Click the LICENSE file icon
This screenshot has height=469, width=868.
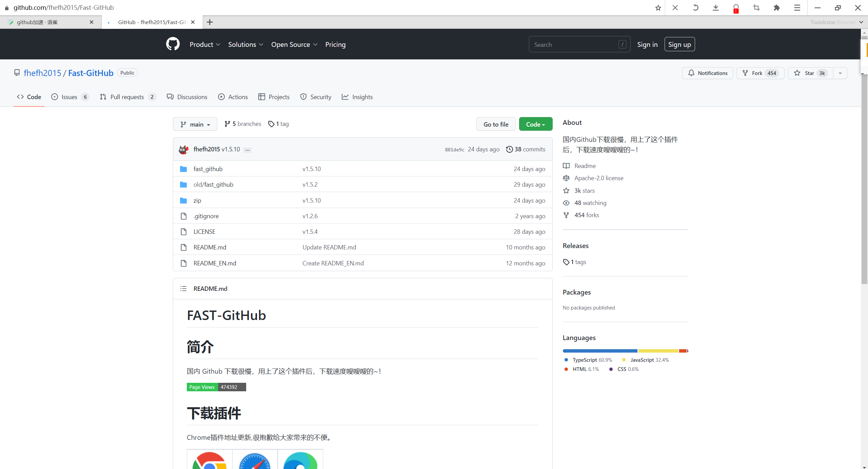coord(183,231)
